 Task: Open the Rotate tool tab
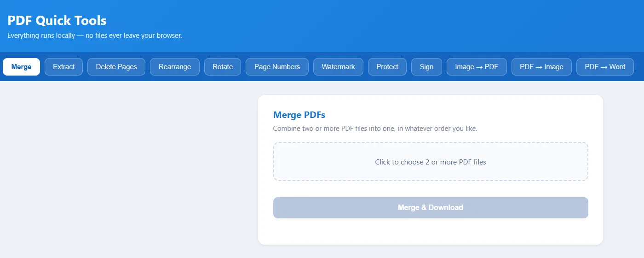click(x=223, y=67)
